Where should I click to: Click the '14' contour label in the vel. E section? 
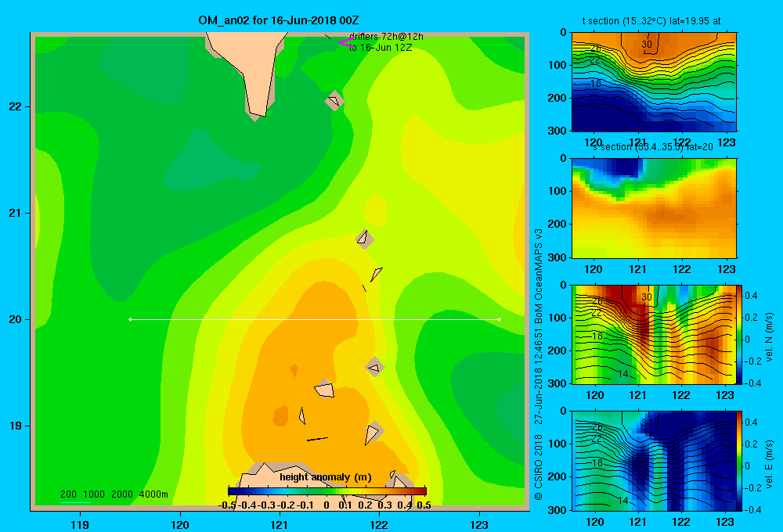[622, 500]
